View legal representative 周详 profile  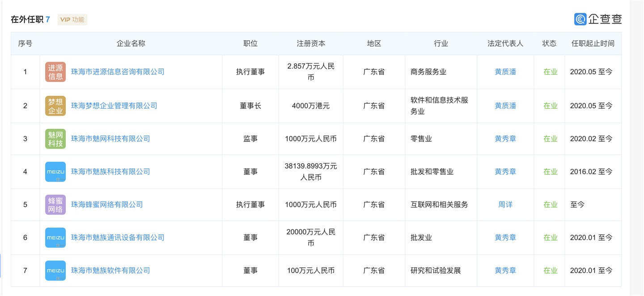pos(505,205)
